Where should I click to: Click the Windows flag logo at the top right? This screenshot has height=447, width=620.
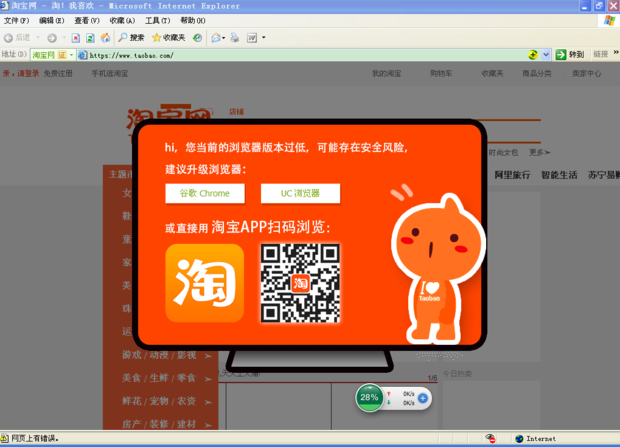click(x=610, y=21)
